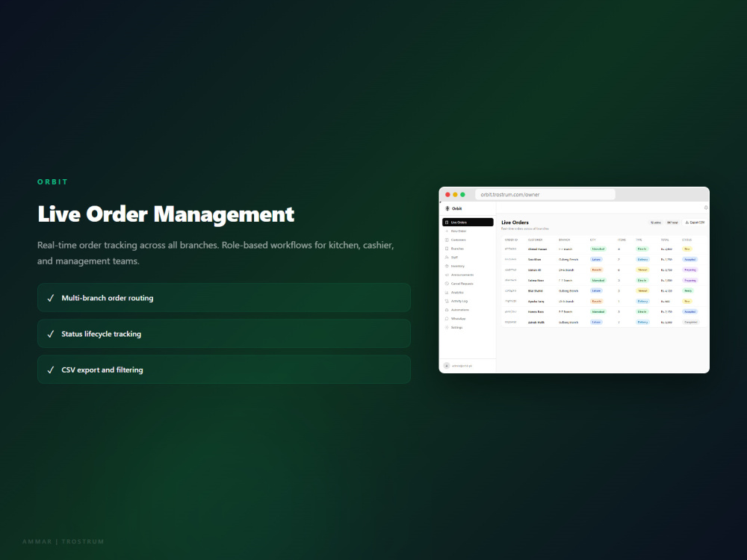Click the Delivery type badge in Ayesha Tariq's row
The height and width of the screenshot is (560, 747).
tap(642, 302)
